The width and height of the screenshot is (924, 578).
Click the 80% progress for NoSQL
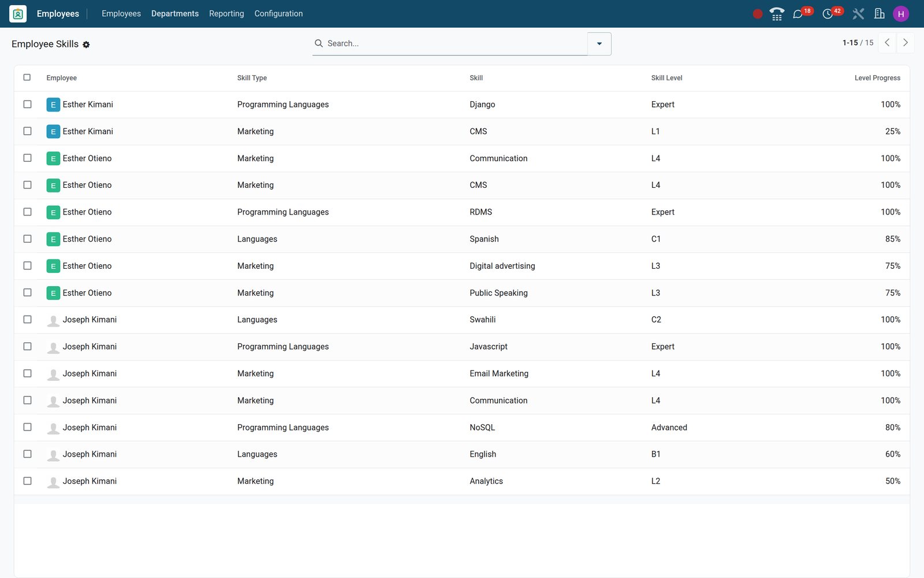[893, 428]
